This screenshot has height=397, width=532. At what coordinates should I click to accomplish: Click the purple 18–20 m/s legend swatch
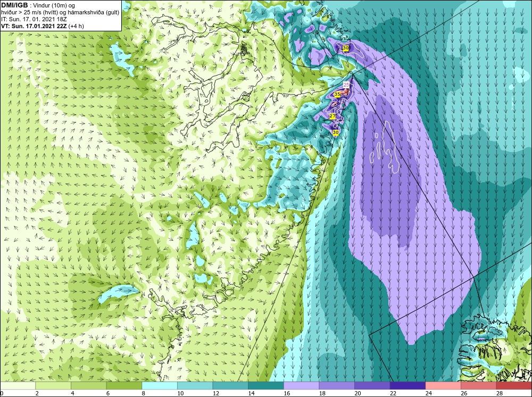tap(337, 385)
